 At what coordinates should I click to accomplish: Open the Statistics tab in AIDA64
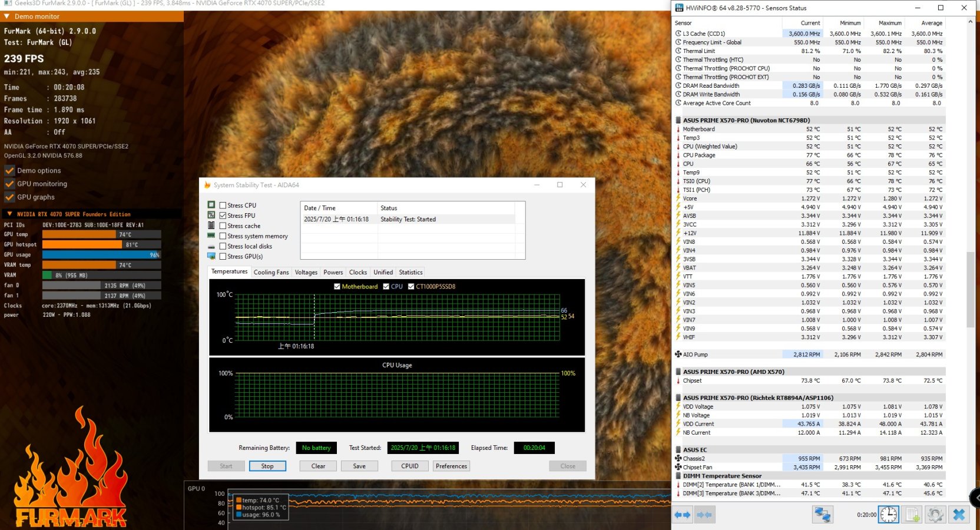410,272
